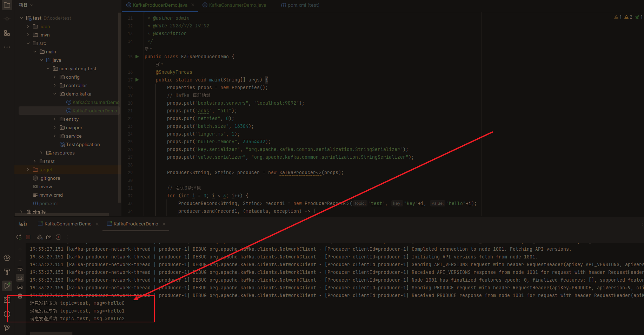Click the More tool windows ellipsis icon
This screenshot has height=335, width=644.
pyautogui.click(x=7, y=47)
